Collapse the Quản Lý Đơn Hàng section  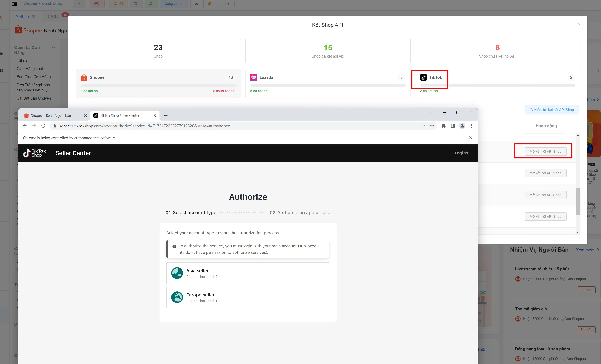pyautogui.click(x=53, y=47)
